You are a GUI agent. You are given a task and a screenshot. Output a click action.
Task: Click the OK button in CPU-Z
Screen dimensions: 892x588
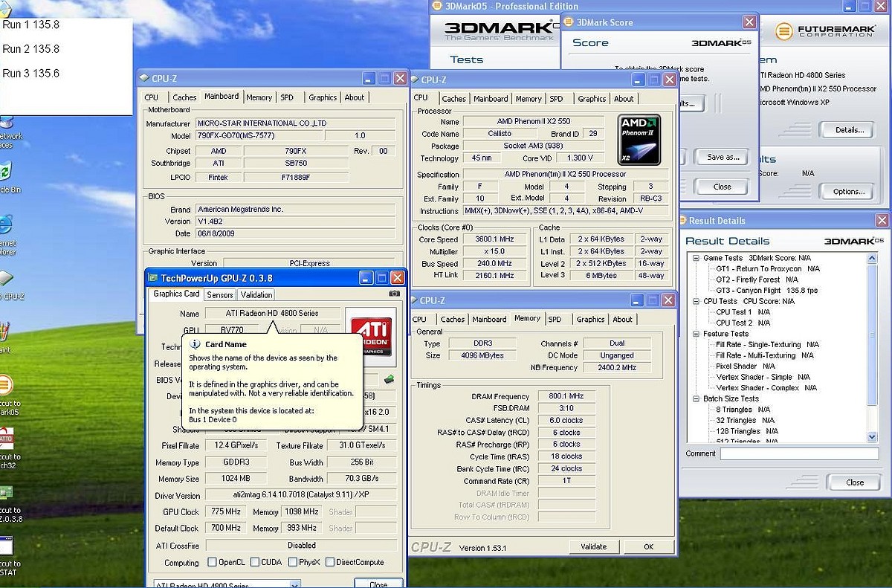point(648,546)
